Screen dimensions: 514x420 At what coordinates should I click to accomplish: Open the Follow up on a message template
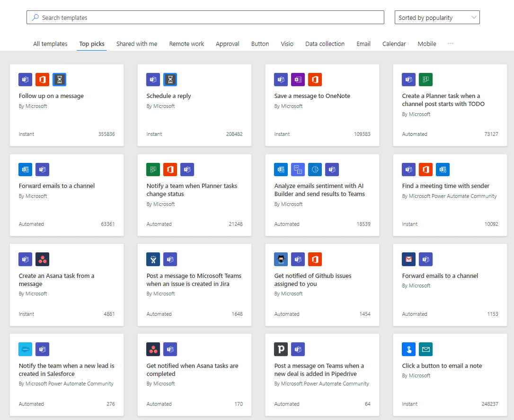click(x=51, y=96)
